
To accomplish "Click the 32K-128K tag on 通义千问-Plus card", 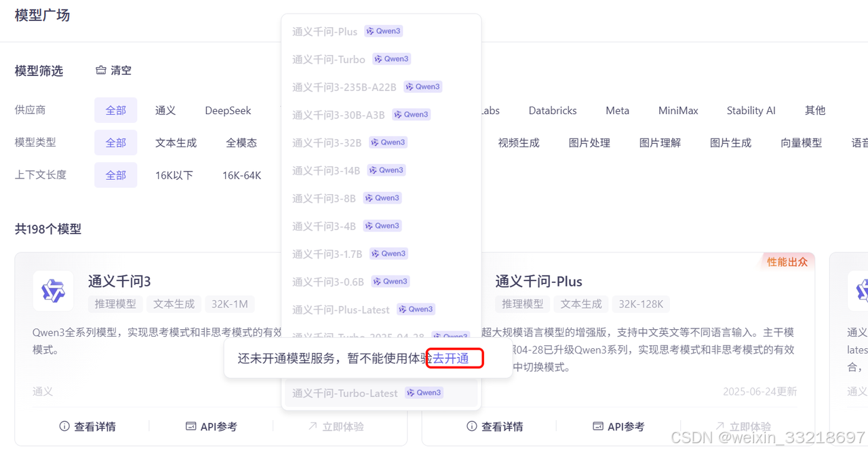I will [x=641, y=304].
